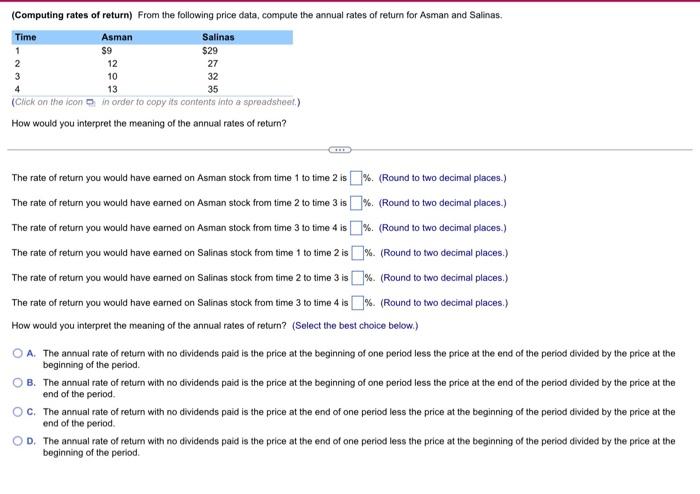This screenshot has height=494, width=700.
Task: Click Salinas time 2 to 3 input box
Action: coord(358,278)
